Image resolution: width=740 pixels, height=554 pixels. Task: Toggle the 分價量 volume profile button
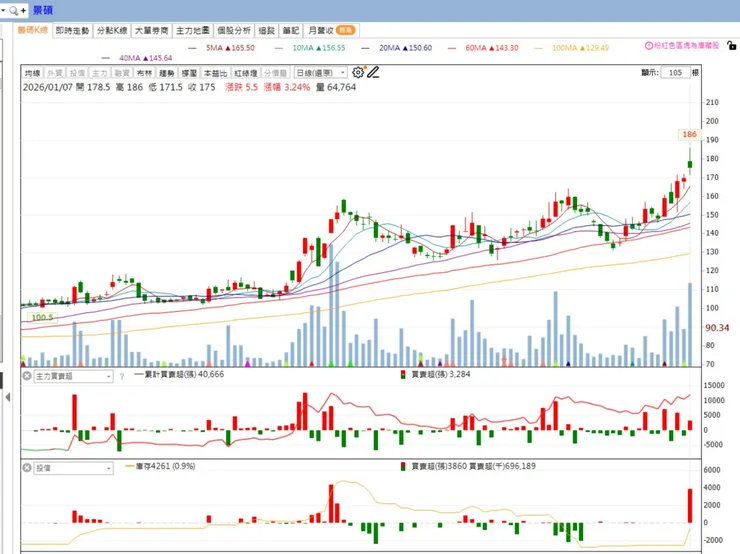(x=275, y=73)
